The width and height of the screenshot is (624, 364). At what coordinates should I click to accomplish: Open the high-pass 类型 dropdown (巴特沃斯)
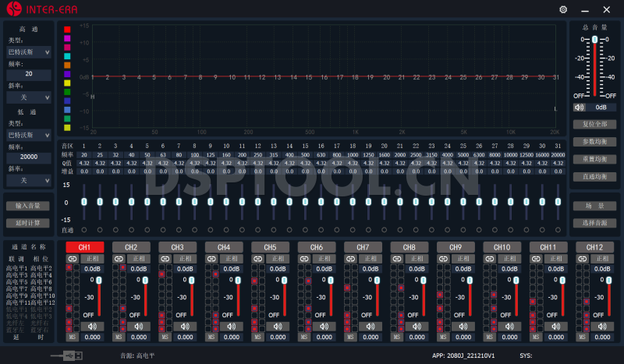[x=29, y=52]
